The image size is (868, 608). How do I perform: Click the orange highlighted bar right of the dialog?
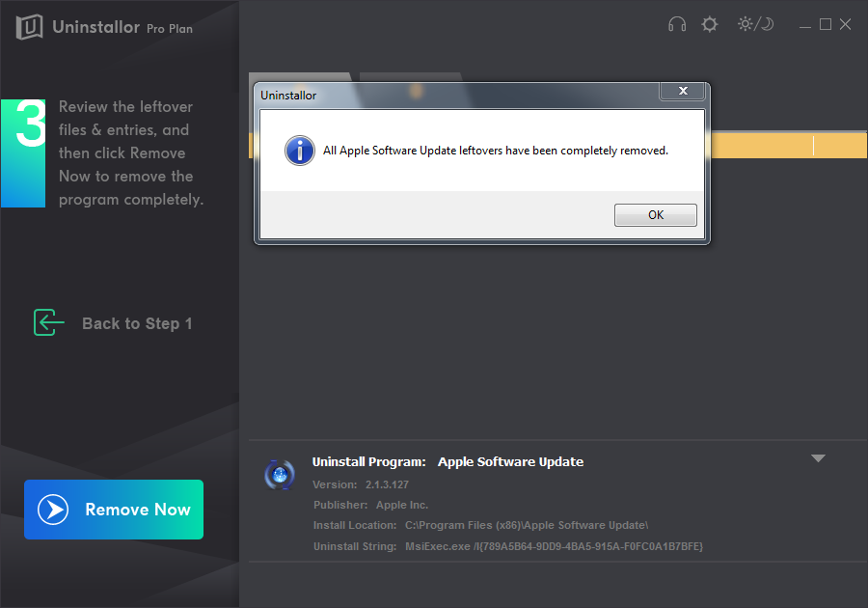coord(789,146)
